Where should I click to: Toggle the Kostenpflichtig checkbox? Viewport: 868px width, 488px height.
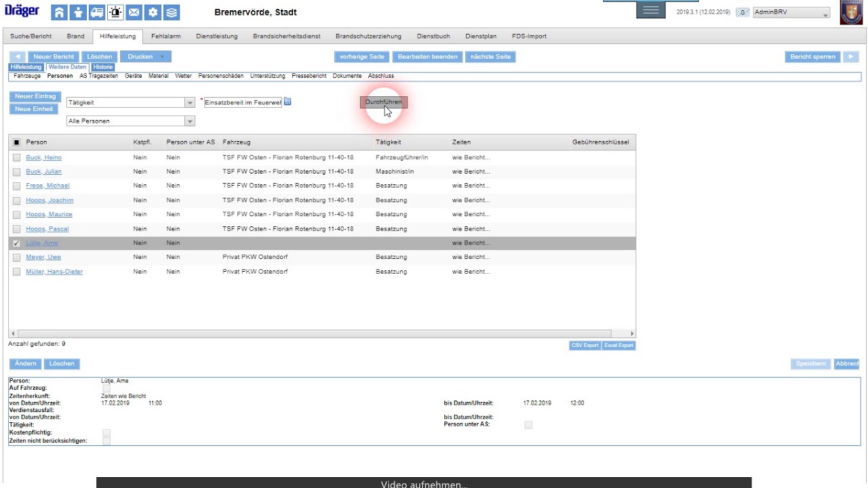[106, 432]
